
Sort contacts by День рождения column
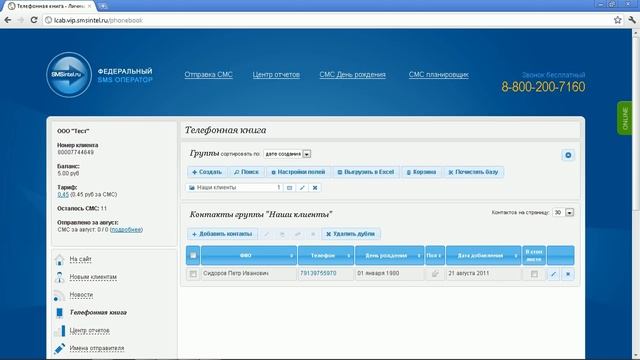click(x=389, y=256)
